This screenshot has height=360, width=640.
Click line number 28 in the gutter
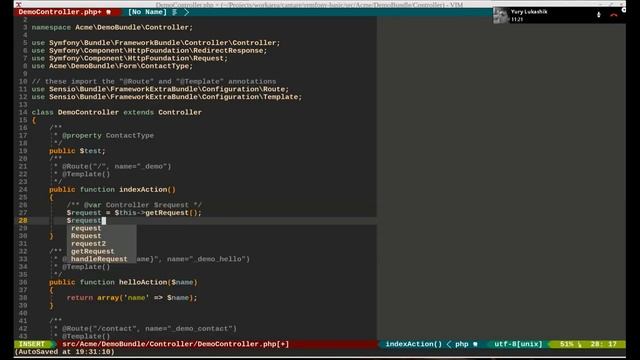pos(23,220)
